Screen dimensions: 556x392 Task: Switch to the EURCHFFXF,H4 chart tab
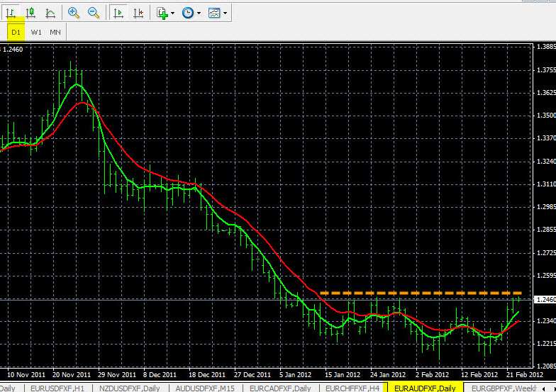pyautogui.click(x=351, y=387)
